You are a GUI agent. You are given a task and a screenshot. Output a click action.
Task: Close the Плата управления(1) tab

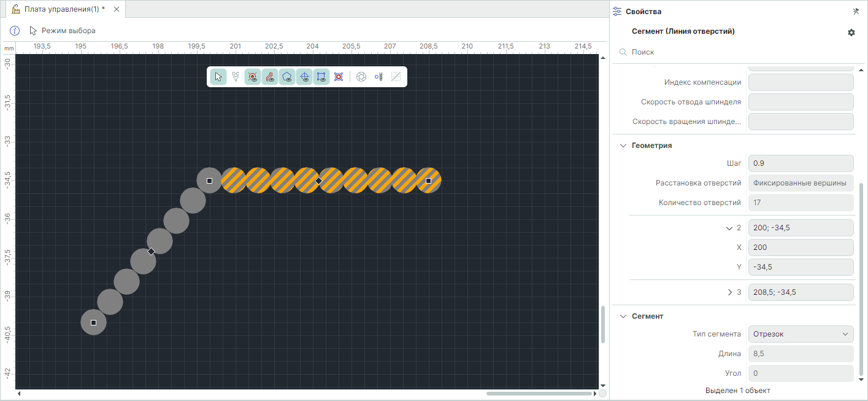pyautogui.click(x=117, y=9)
